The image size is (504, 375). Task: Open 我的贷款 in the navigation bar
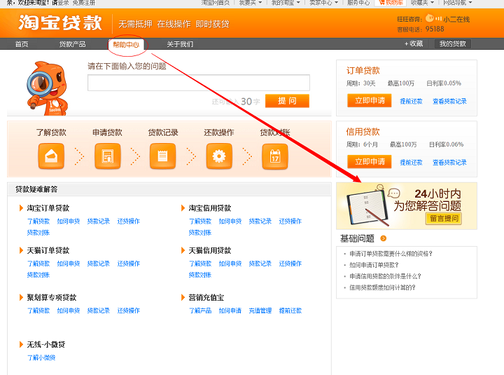[453, 44]
